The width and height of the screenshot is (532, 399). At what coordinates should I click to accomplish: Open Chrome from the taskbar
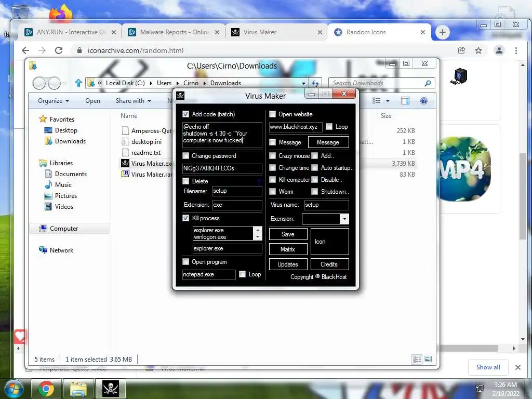tap(46, 389)
